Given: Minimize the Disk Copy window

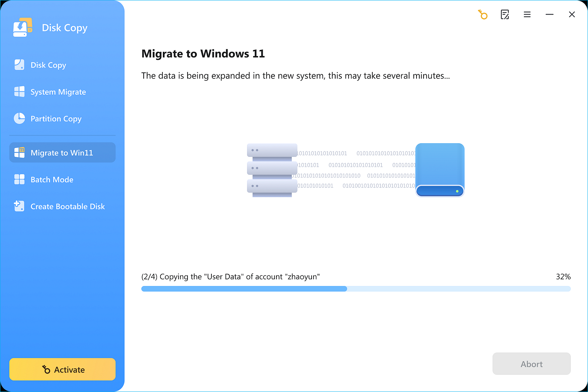Looking at the screenshot, I should pos(550,14).
